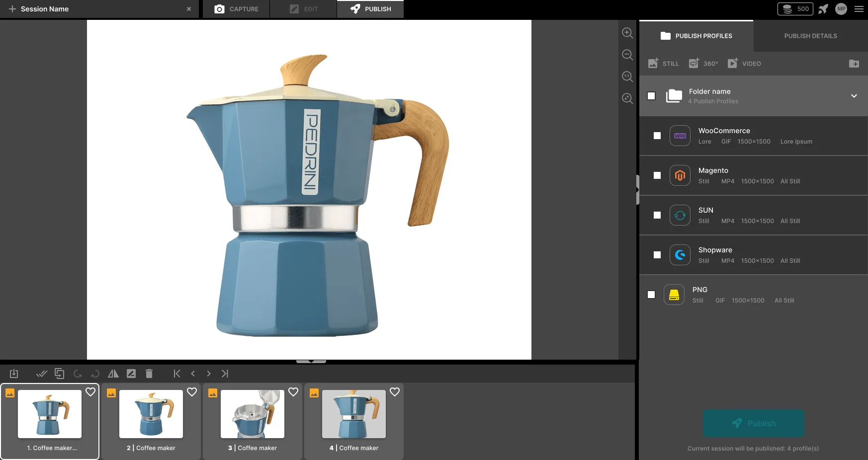This screenshot has height=460, width=868.
Task: Click the zoom out magnifier icon
Action: [x=627, y=55]
